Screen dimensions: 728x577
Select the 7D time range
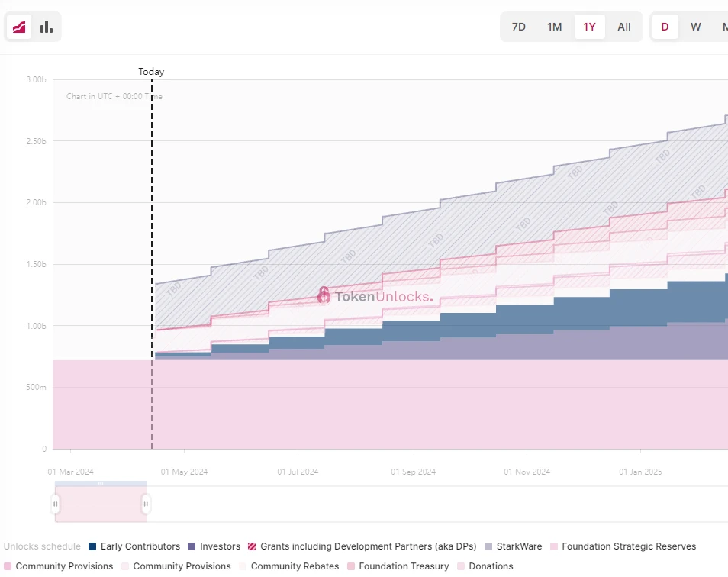[x=519, y=27]
